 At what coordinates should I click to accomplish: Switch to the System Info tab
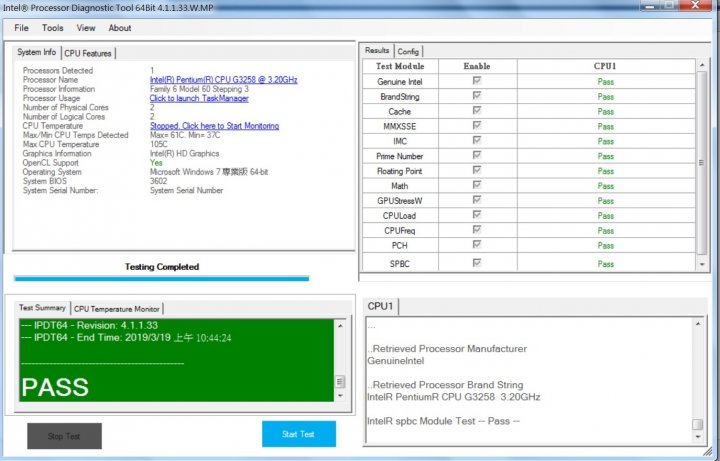(x=37, y=52)
